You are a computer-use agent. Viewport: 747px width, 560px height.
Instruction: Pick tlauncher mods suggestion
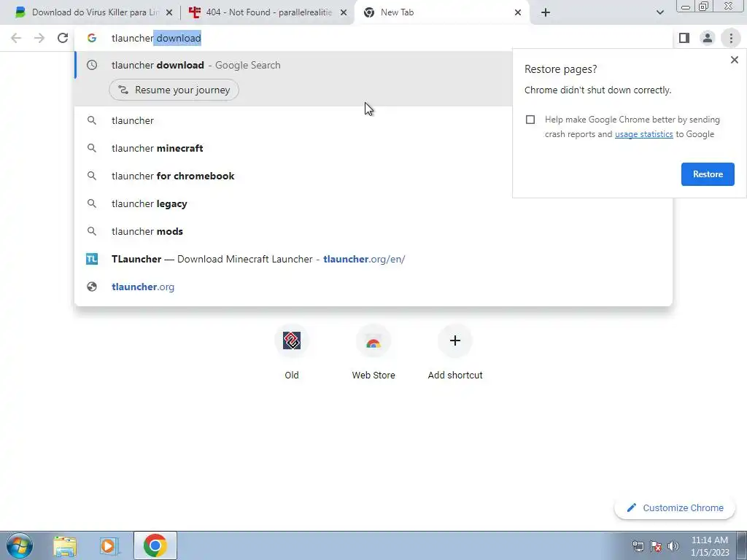point(373,231)
